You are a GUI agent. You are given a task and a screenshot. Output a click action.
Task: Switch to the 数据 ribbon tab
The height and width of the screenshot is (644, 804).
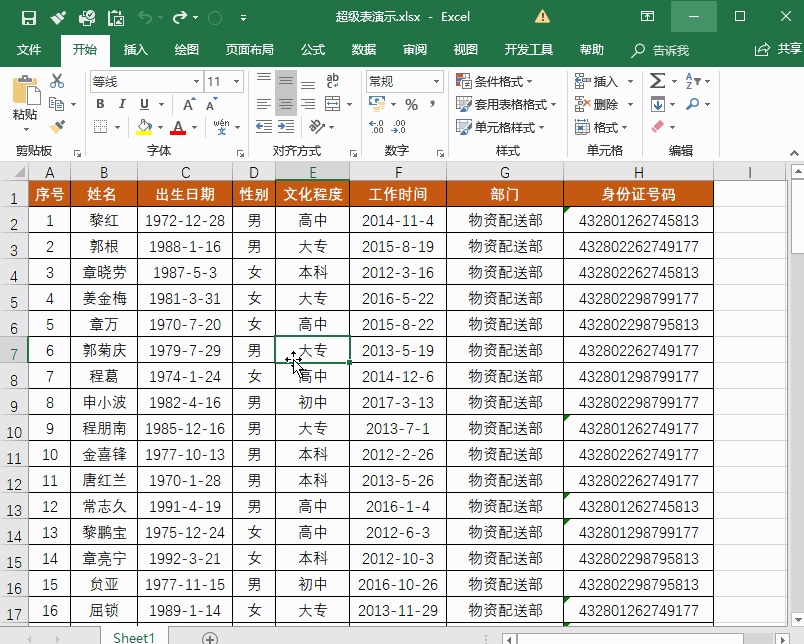(x=364, y=50)
